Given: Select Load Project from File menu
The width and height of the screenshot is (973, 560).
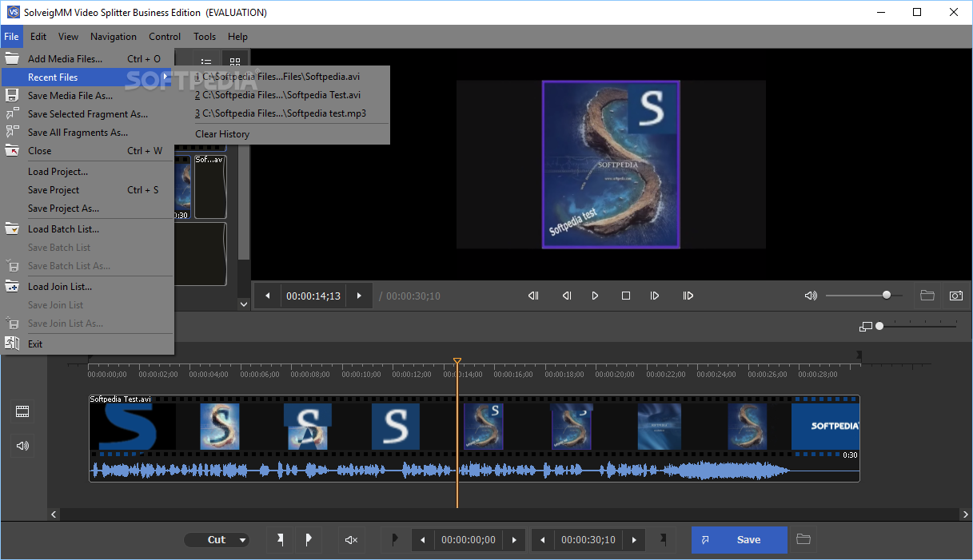Looking at the screenshot, I should (x=88, y=172).
